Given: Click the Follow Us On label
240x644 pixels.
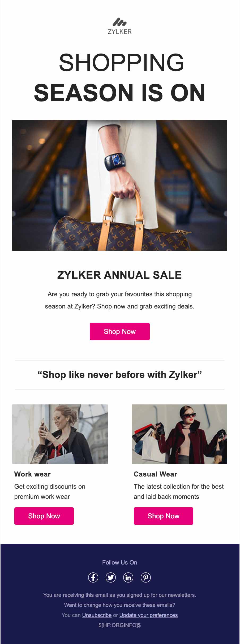Looking at the screenshot, I should click(120, 562).
